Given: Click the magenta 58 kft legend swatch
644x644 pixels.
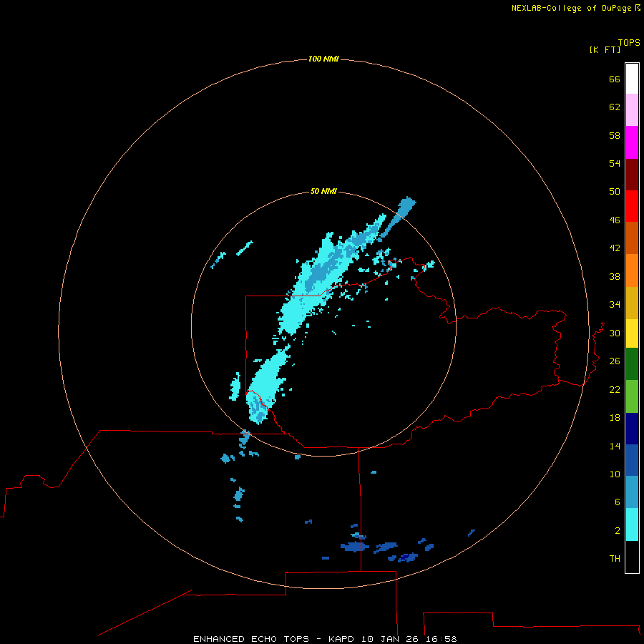Looking at the screenshot, I should (x=632, y=142).
